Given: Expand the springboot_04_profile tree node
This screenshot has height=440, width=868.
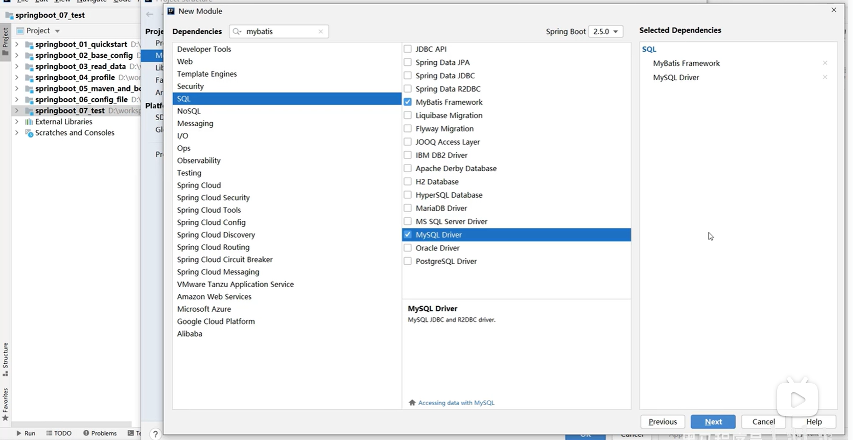Looking at the screenshot, I should coord(17,78).
